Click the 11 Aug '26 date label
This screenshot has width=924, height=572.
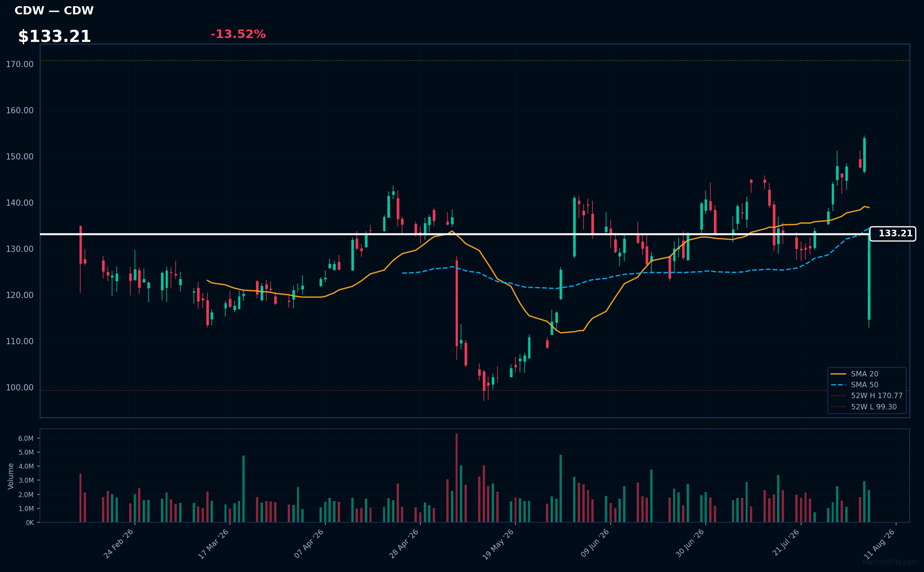(x=880, y=544)
